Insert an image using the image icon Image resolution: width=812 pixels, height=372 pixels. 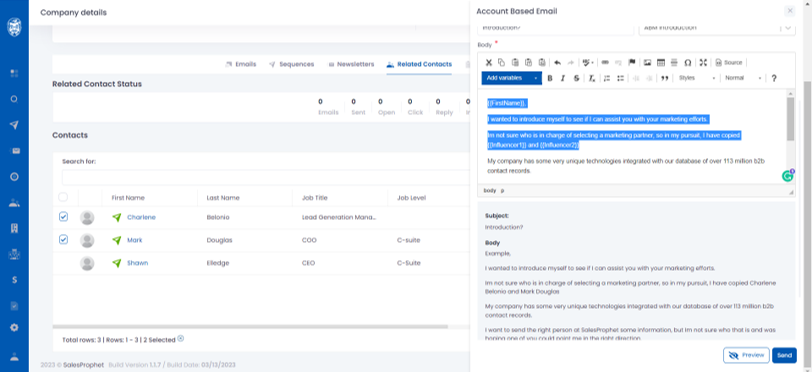click(x=647, y=63)
